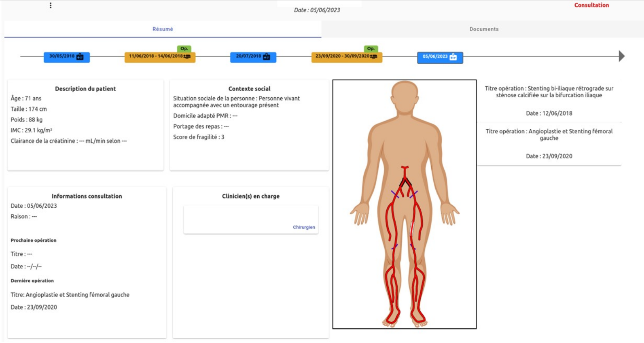
Task: Click the 'Taille : 174 cm' text
Action: pyautogui.click(x=29, y=109)
